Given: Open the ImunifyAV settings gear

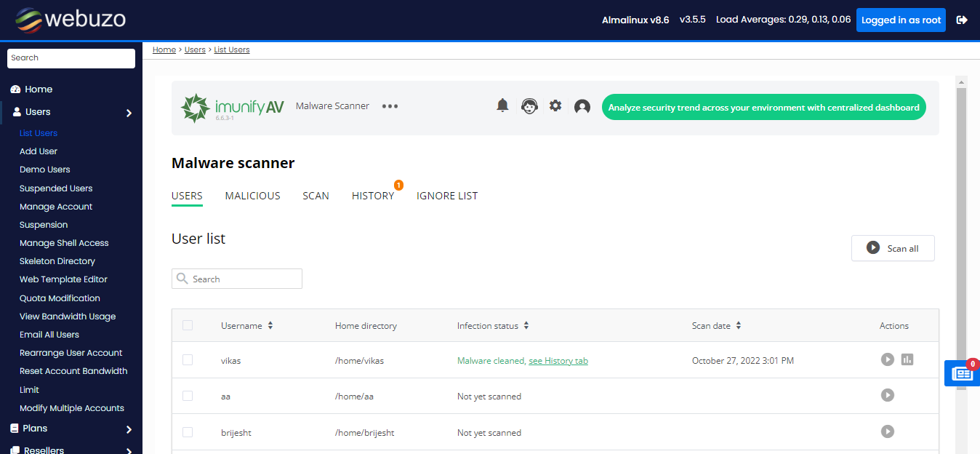Looking at the screenshot, I should click(555, 105).
